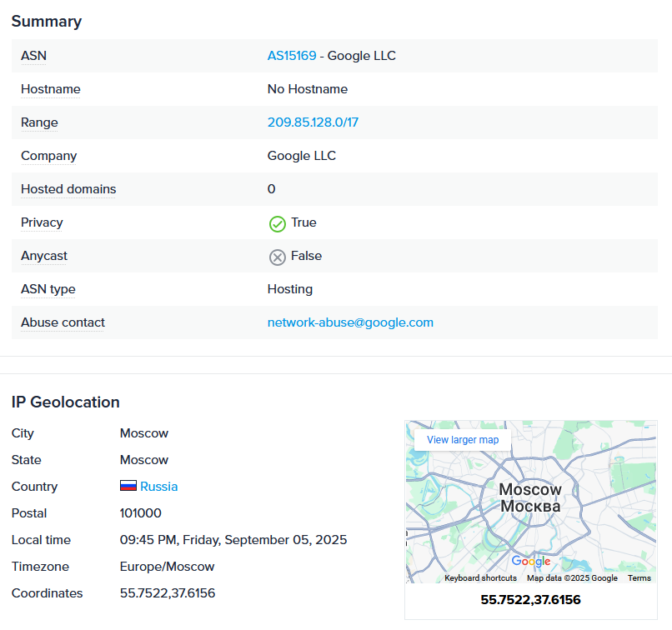Click the bold coordinates caption below map
Viewport: 672px width, 630px height.
[x=530, y=600]
